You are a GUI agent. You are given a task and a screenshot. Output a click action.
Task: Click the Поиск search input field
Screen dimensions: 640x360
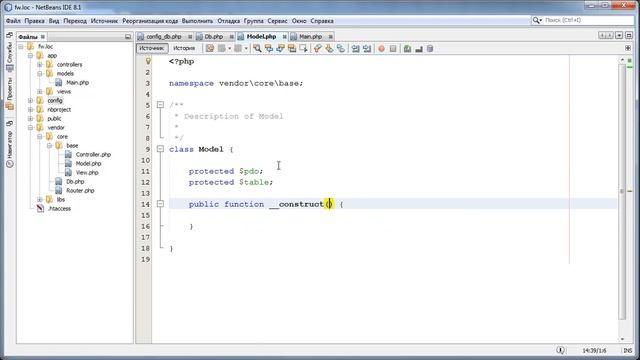pos(588,20)
